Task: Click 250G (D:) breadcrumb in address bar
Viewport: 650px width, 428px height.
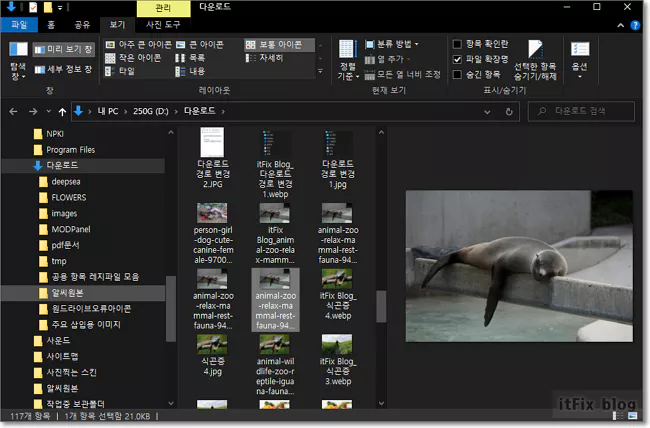Action: (x=150, y=111)
